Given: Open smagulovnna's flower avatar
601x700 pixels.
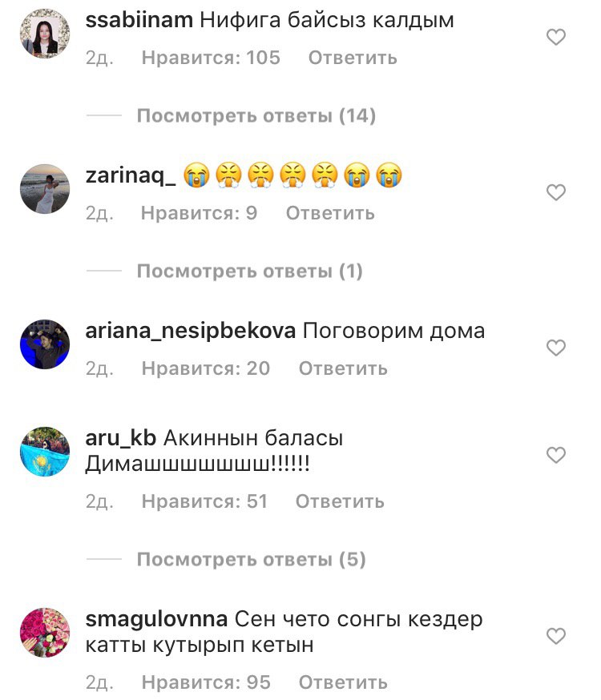Looking at the screenshot, I should (x=45, y=633).
